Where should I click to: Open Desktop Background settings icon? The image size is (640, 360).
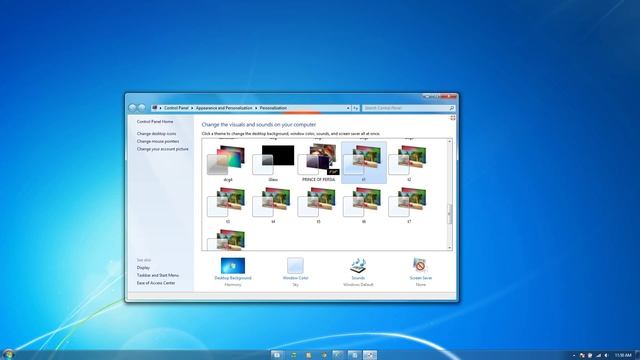click(x=233, y=266)
